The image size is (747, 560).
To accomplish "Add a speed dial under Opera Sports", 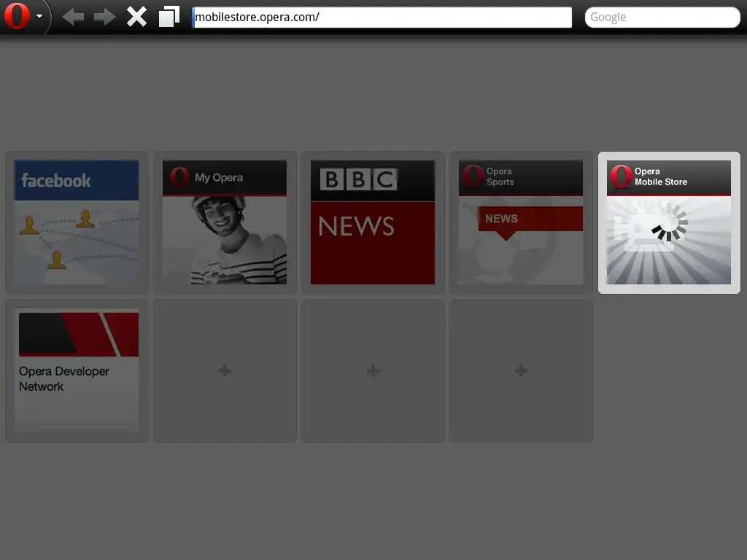I will pos(521,370).
